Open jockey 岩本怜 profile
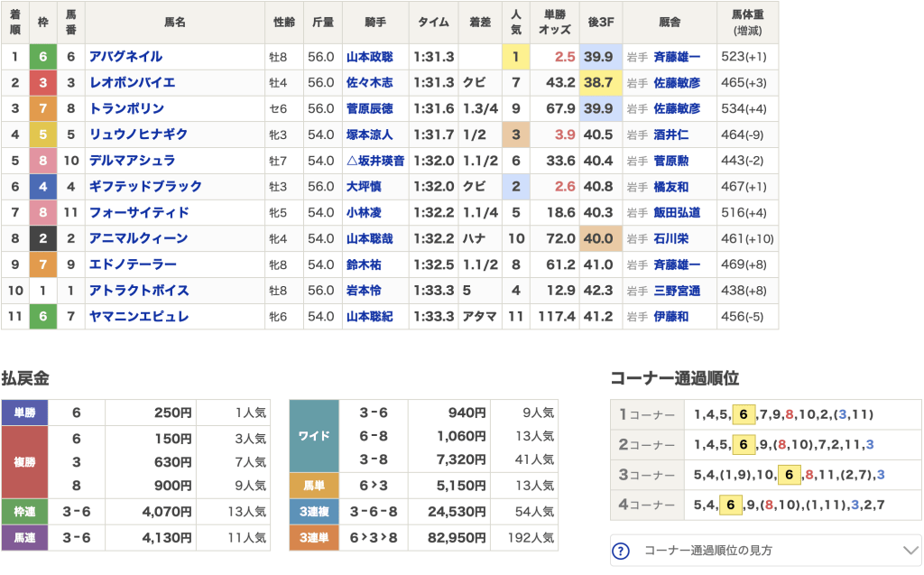Screen dimensions: 924x575 [364, 290]
